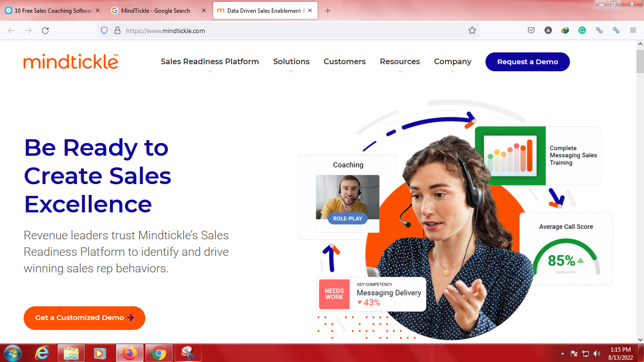Click the mindtickle logo
Image resolution: width=644 pixels, height=362 pixels.
(71, 61)
